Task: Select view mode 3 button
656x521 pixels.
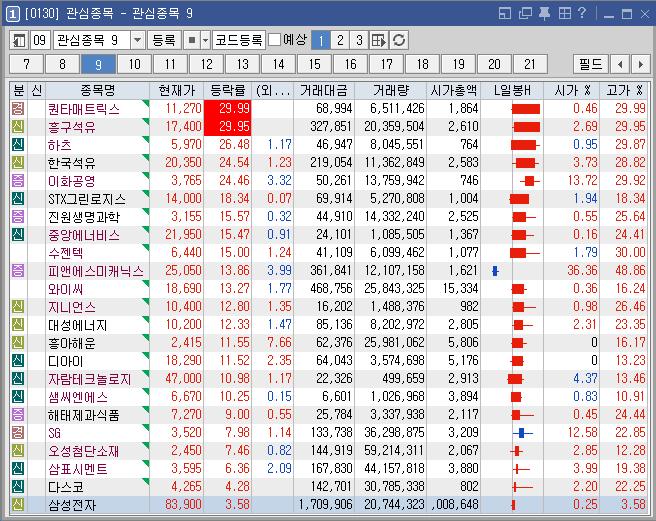Action: [359, 40]
